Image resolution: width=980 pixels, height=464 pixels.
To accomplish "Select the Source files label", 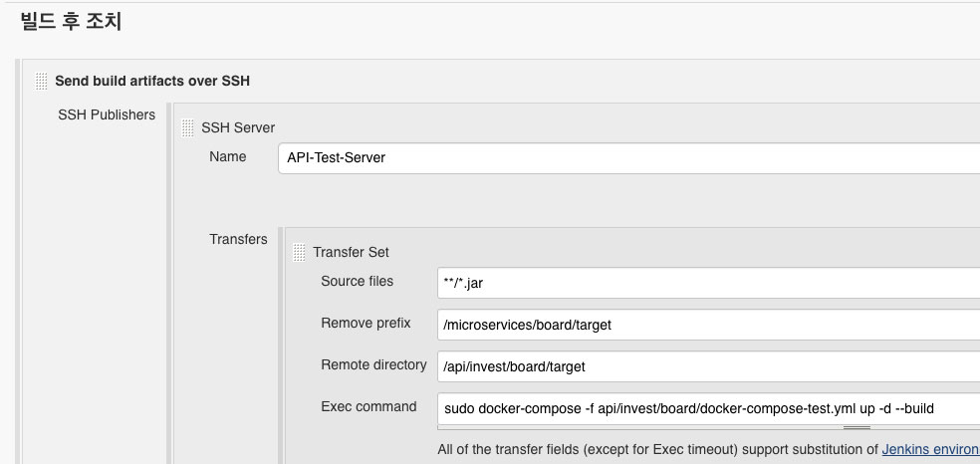I will (357, 281).
